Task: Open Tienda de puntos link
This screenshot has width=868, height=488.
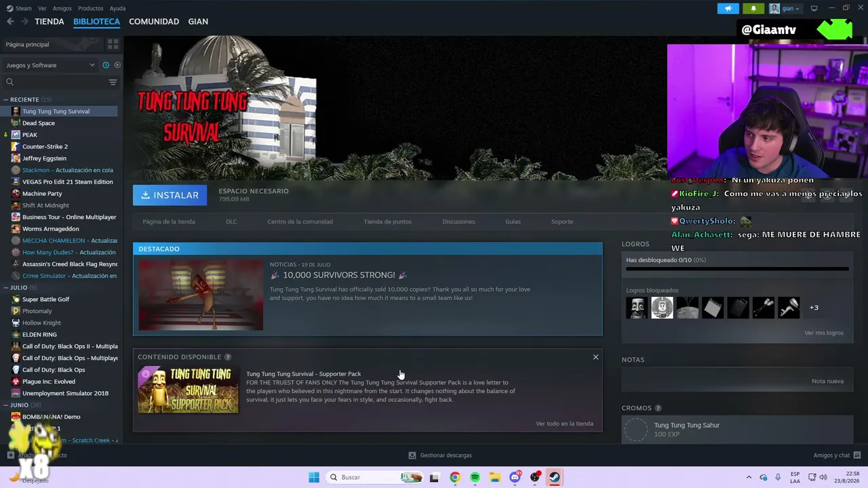Action: (x=388, y=222)
